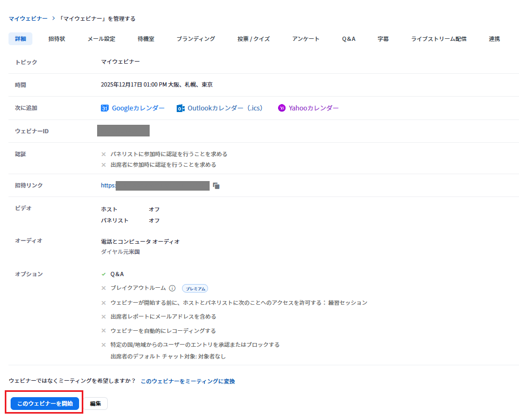519x420 pixels.
Task: Copy the invite link with copy icon
Action: [217, 186]
